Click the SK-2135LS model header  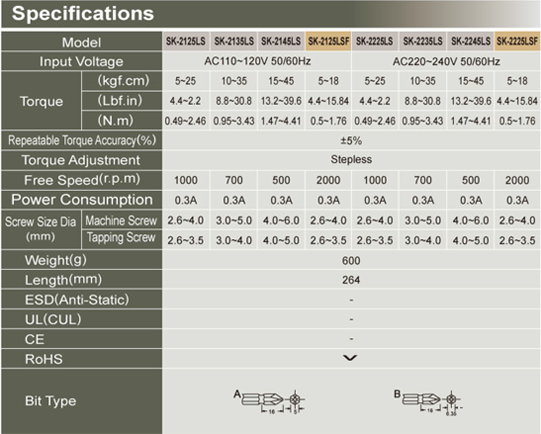[x=234, y=41]
